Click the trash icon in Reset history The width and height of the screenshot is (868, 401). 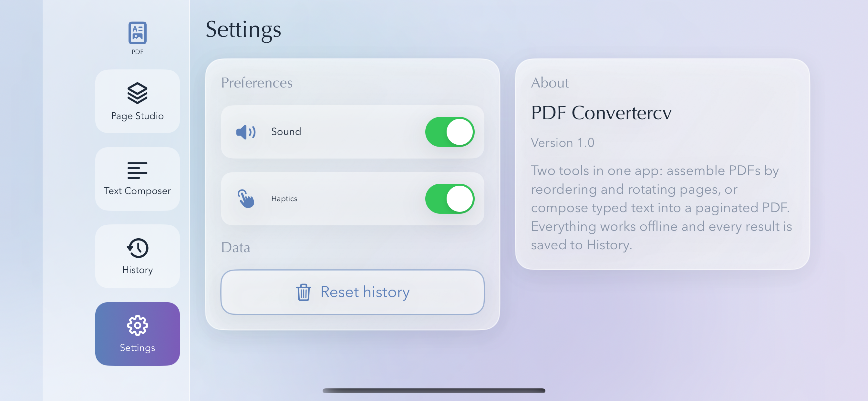(x=303, y=292)
